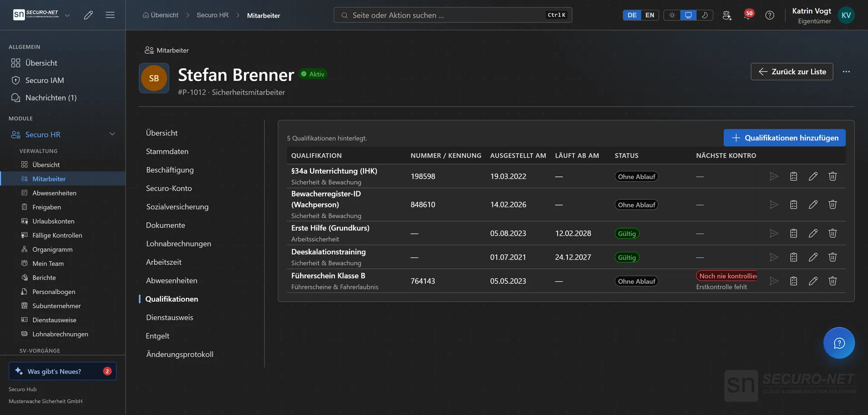Start control for Führerschein Klasse B row
868x415 pixels.
[x=774, y=281]
